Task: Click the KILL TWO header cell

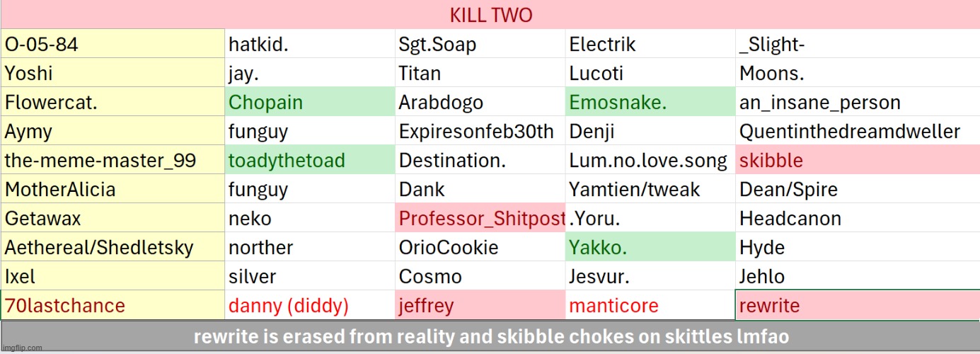Action: pos(490,15)
